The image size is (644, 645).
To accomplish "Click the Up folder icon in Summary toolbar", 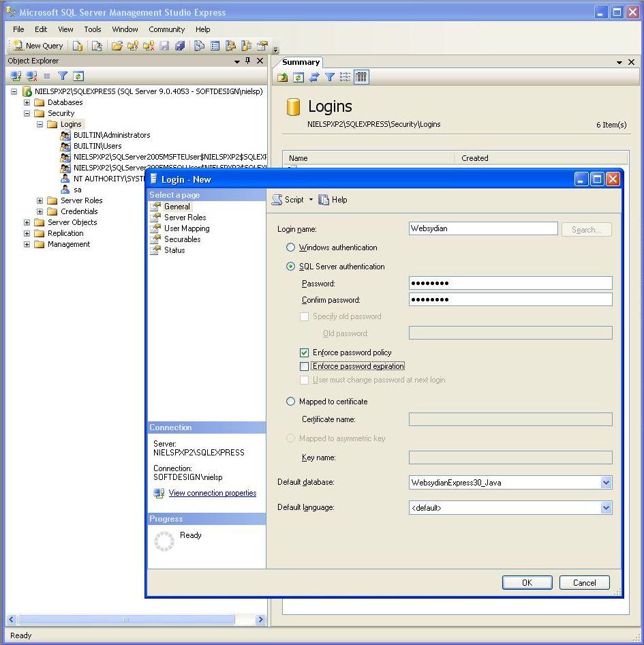I will coord(283,77).
